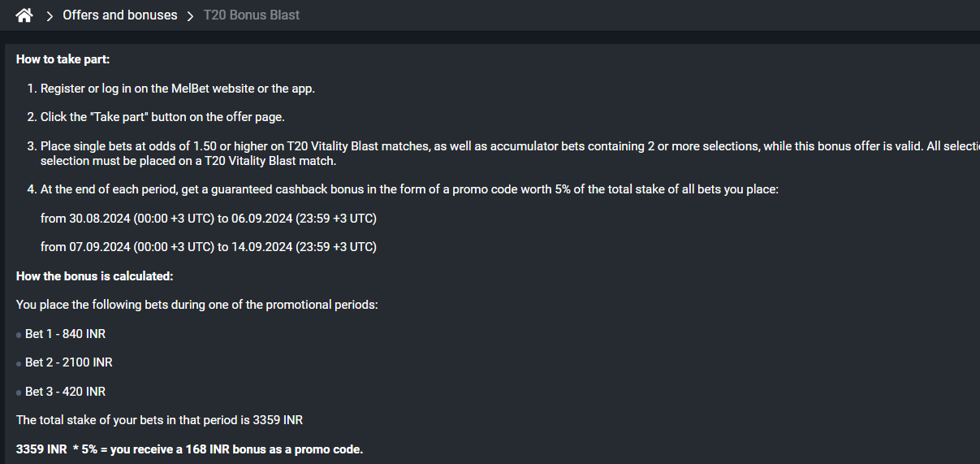Click the chevron before T20 Bonus Blast

click(190, 15)
